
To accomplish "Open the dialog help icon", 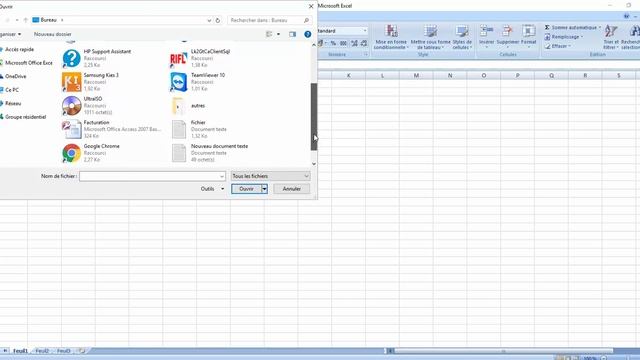I will point(308,34).
